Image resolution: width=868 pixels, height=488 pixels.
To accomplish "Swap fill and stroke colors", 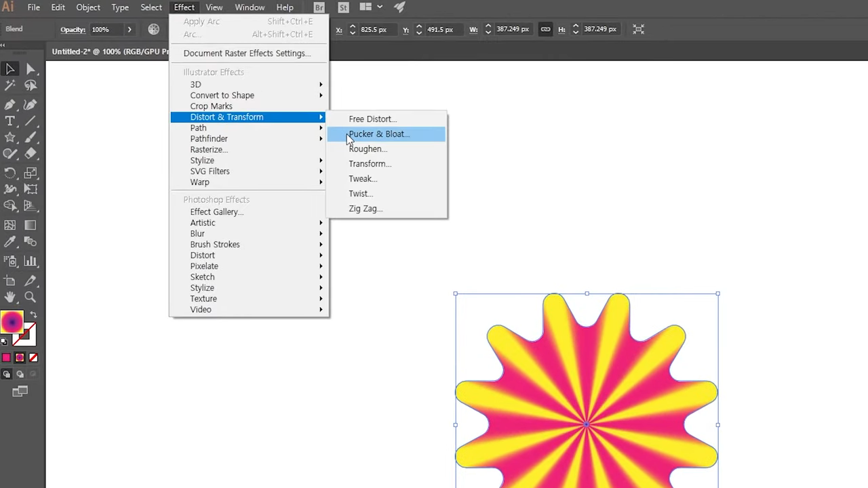I will pyautogui.click(x=33, y=315).
